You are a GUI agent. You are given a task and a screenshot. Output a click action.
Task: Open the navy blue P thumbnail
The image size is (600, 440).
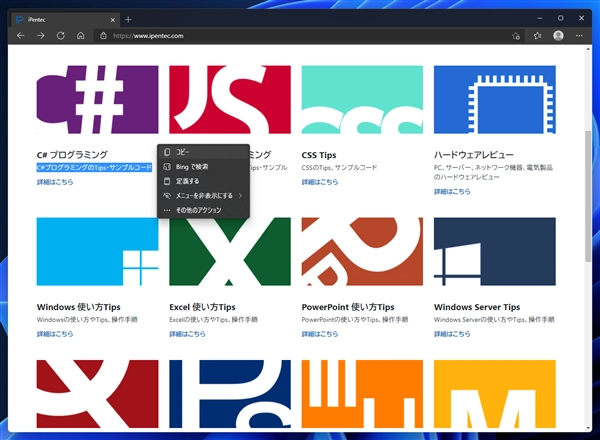230,394
